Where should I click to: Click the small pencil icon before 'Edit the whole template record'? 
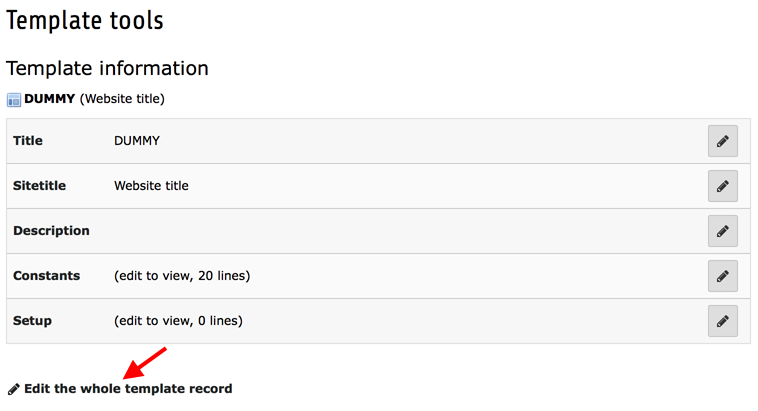(13, 389)
